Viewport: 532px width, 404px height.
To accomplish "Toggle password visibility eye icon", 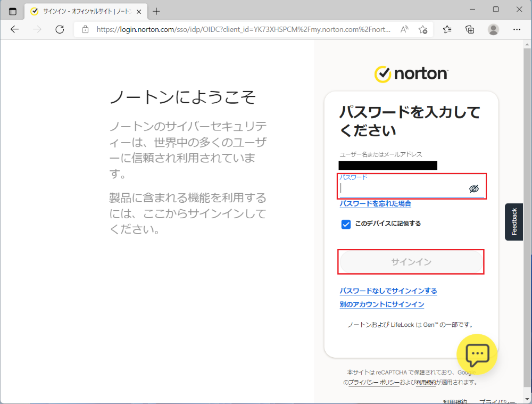I will (474, 189).
